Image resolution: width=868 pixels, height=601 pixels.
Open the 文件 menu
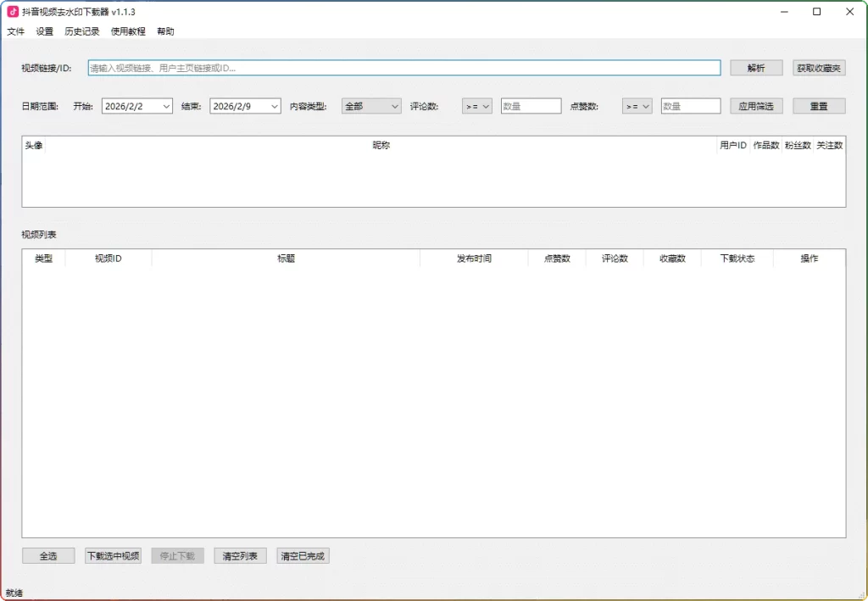[15, 31]
